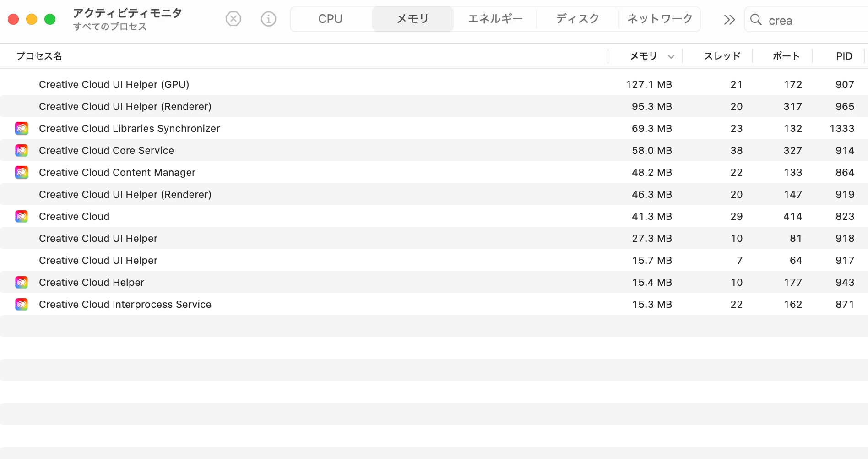Image resolution: width=868 pixels, height=459 pixels.
Task: Sort by スレッド column header
Action: (722, 56)
